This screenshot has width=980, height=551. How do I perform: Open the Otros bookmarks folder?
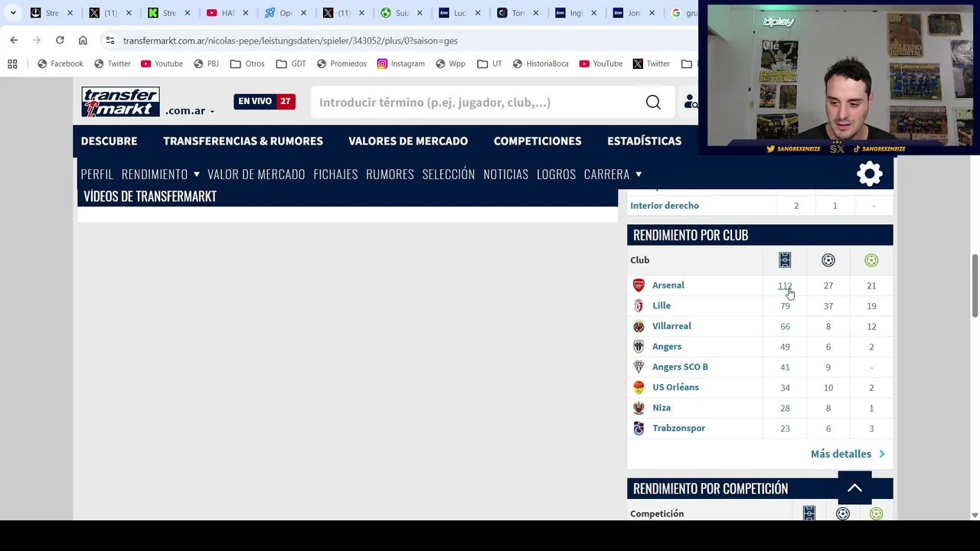247,64
